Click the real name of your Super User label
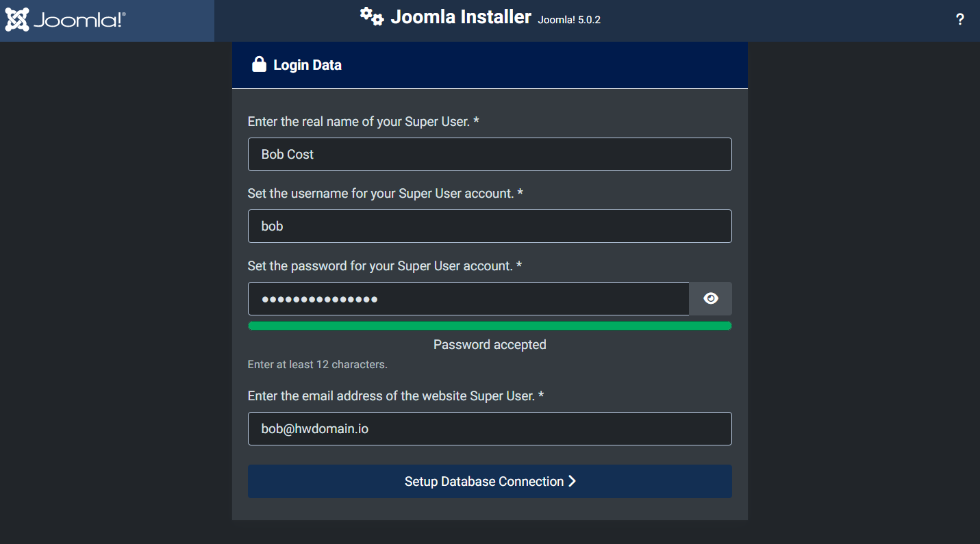 click(x=363, y=121)
